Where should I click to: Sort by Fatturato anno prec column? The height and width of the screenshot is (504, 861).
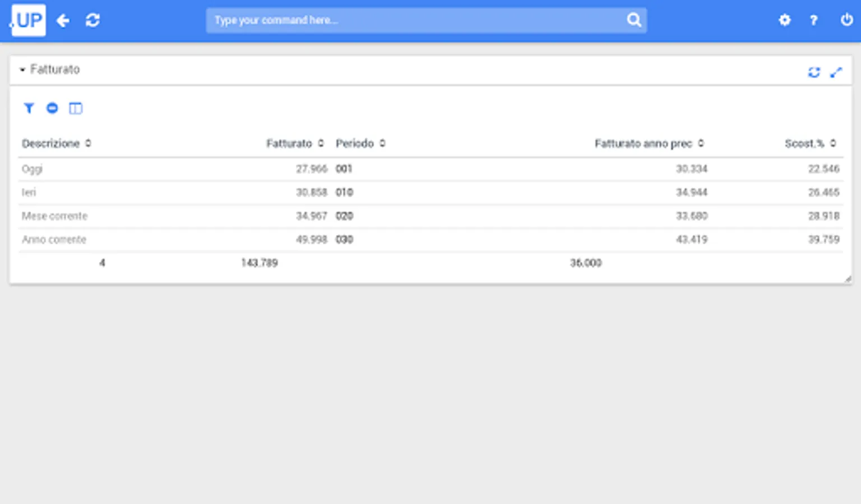point(701,143)
